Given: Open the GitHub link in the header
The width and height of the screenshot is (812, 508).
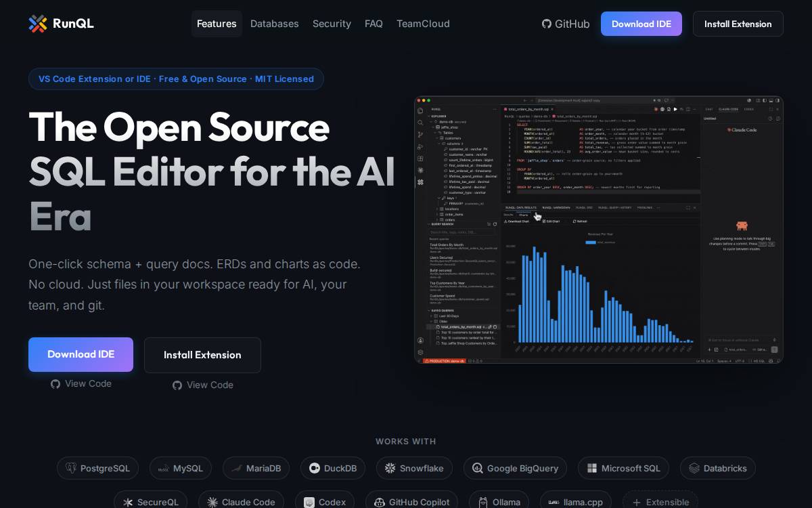Looking at the screenshot, I should click(566, 24).
